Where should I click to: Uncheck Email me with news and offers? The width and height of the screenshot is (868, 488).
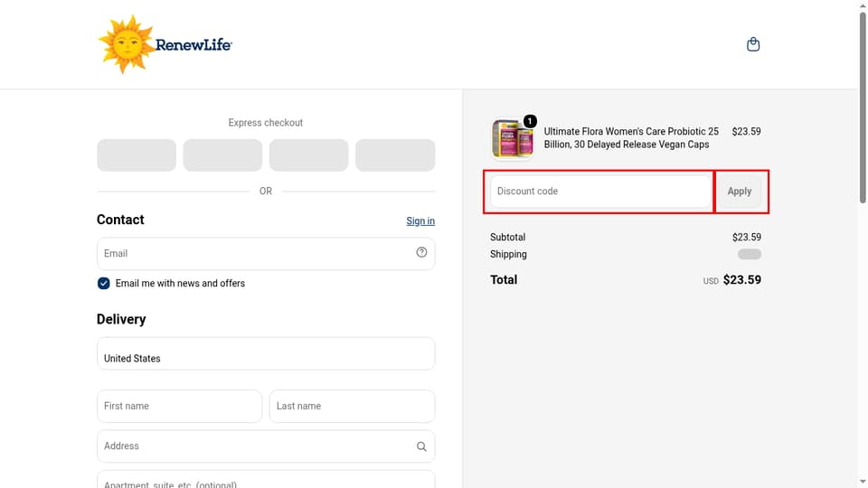pyautogui.click(x=103, y=283)
